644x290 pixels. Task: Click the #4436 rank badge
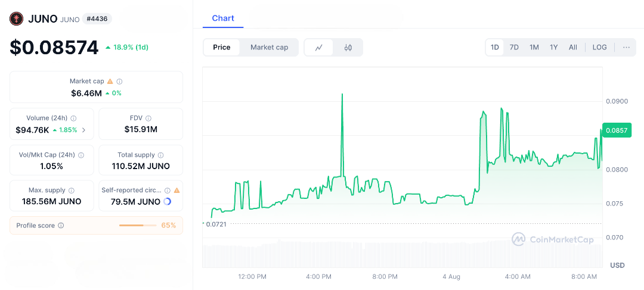pyautogui.click(x=97, y=19)
